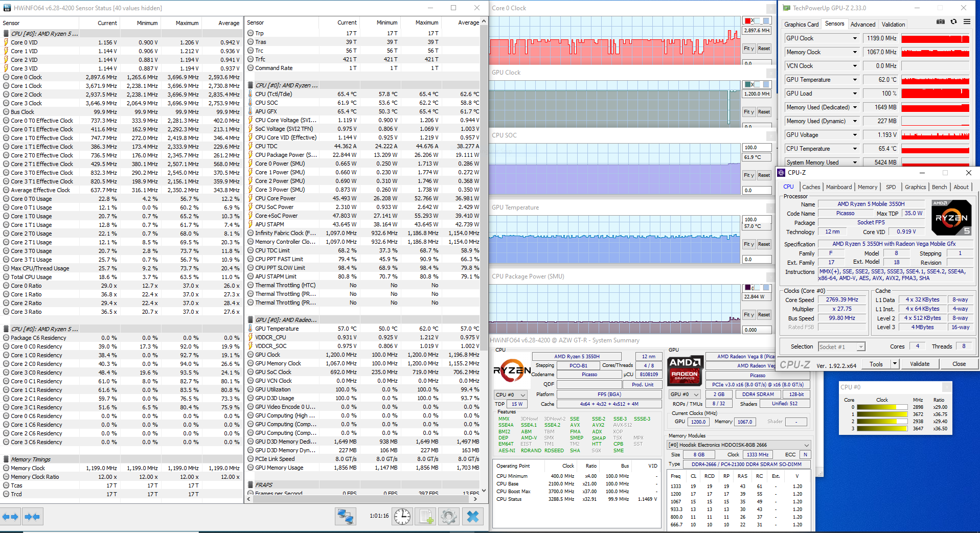Open the Caches tab in CPU-Z
This screenshot has width=980, height=533.
(811, 187)
